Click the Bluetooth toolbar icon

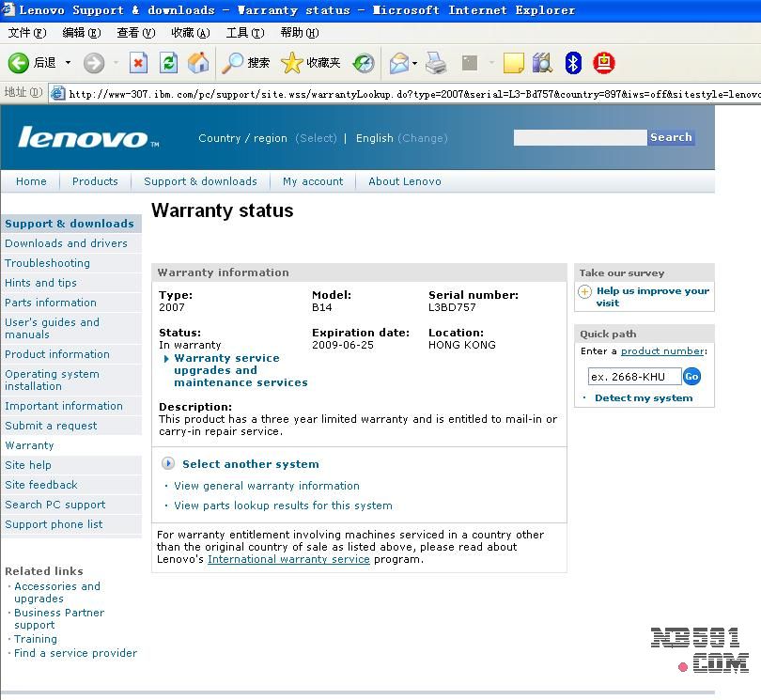click(x=573, y=63)
